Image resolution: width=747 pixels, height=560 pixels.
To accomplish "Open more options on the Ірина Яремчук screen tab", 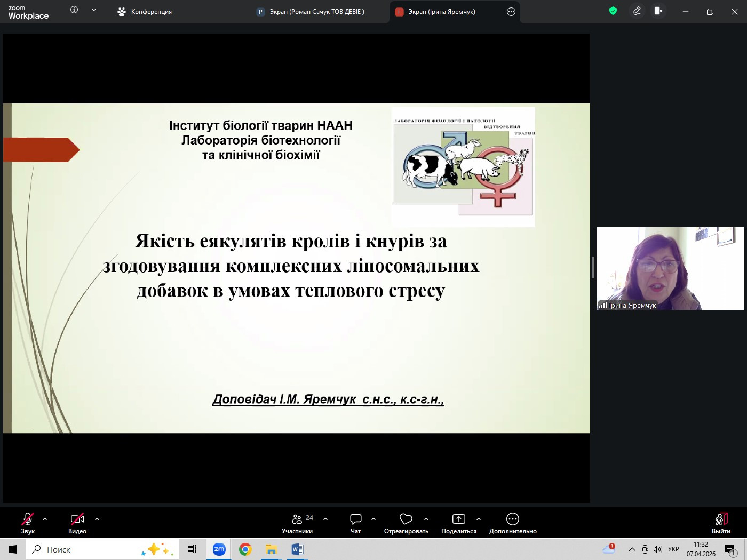I will click(x=511, y=12).
